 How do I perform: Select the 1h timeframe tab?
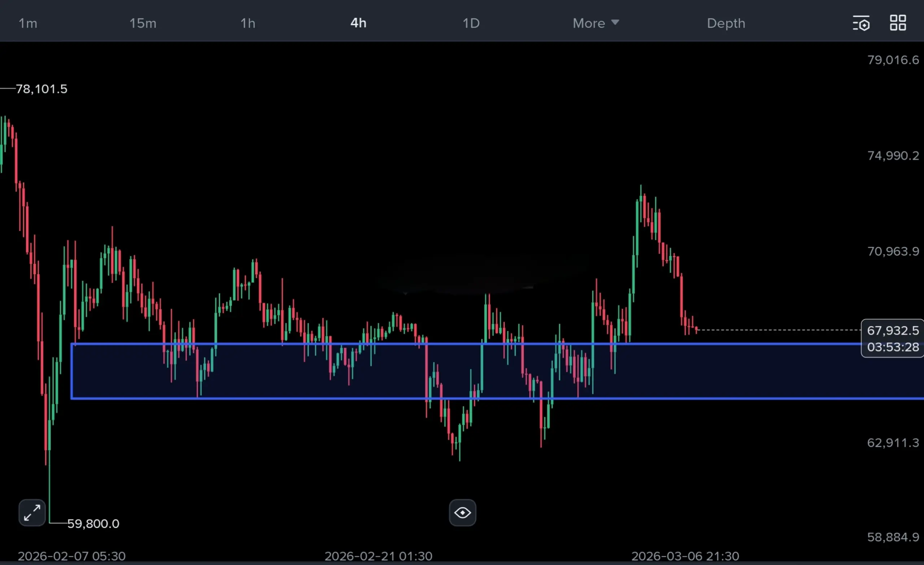coord(248,23)
